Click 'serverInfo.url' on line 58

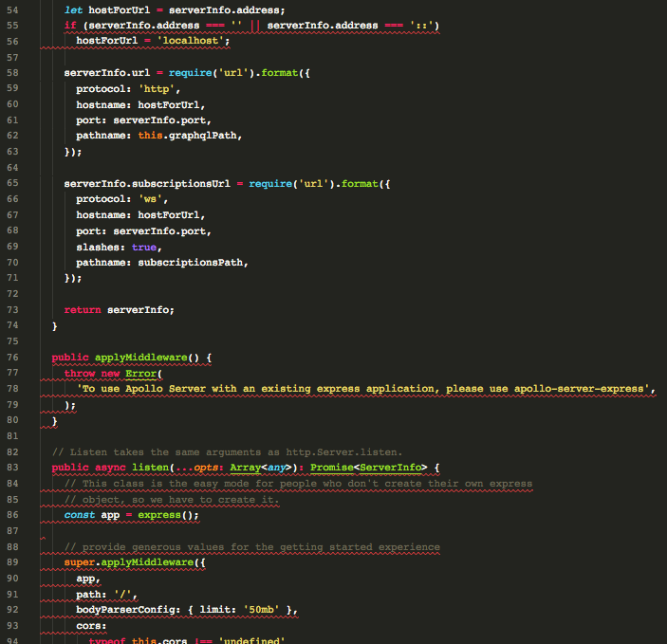tap(107, 73)
